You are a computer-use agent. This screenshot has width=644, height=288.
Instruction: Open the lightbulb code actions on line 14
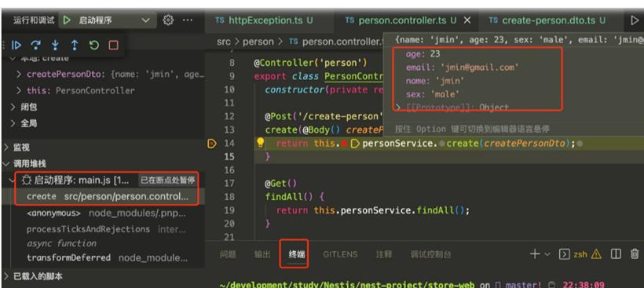click(x=260, y=142)
